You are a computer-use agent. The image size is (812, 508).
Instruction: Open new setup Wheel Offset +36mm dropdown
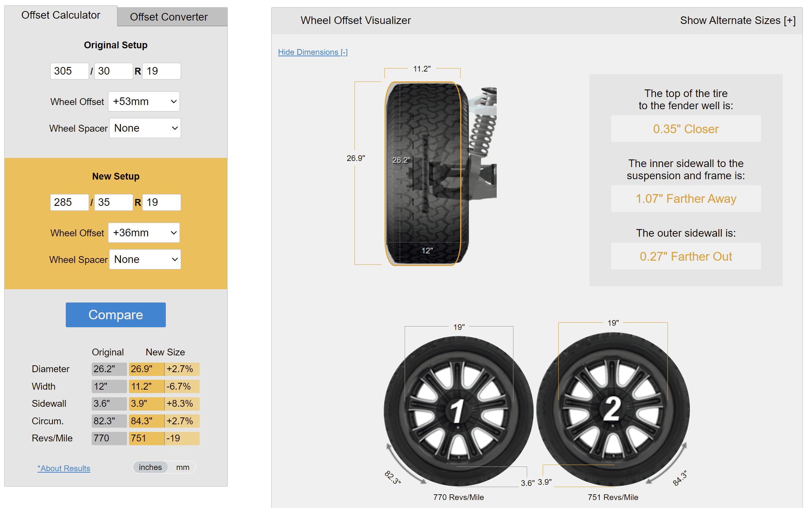coord(144,233)
